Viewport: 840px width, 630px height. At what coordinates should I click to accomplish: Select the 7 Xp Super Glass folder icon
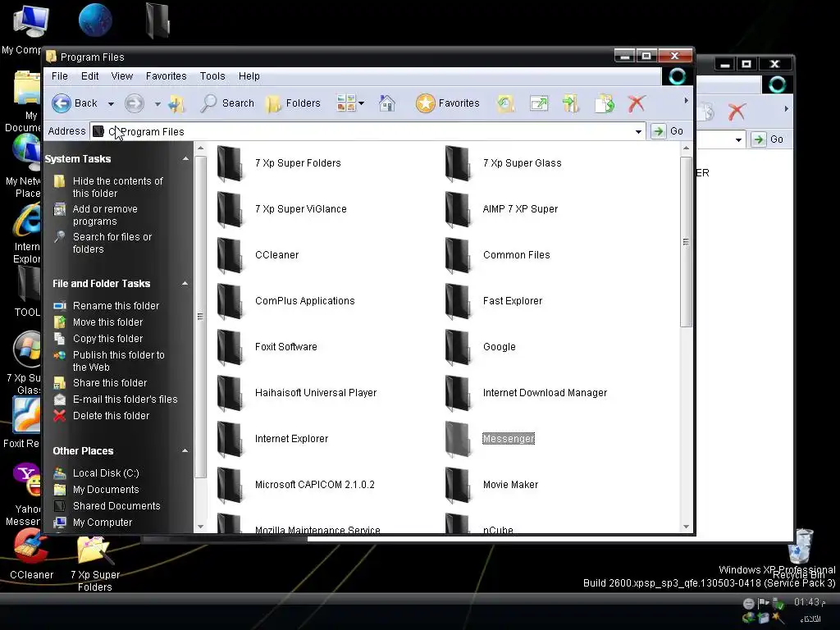(x=459, y=163)
